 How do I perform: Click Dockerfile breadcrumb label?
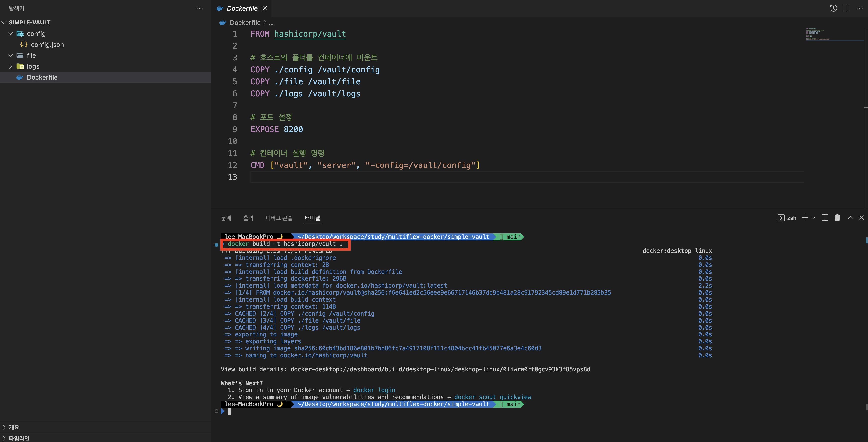pyautogui.click(x=245, y=23)
